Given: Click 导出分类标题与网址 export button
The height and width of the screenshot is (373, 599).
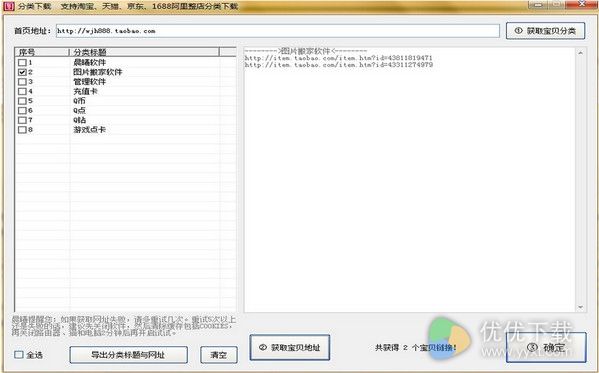Looking at the screenshot, I should 128,355.
